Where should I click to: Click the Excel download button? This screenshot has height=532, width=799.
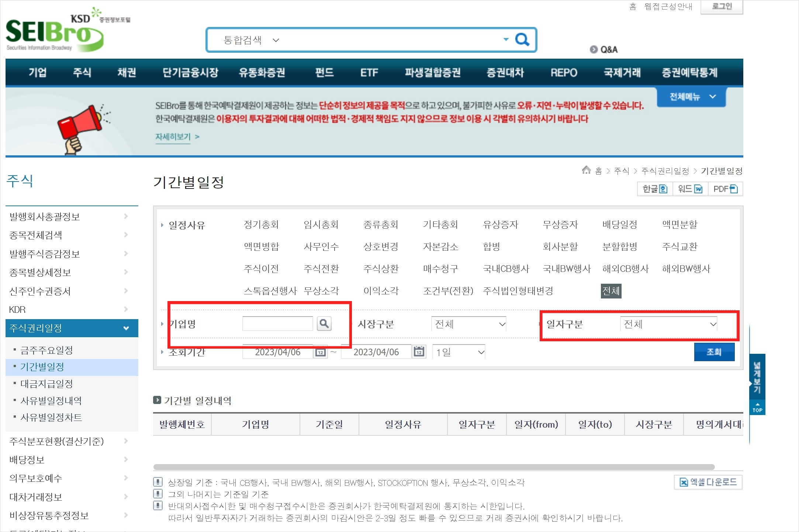tap(708, 482)
